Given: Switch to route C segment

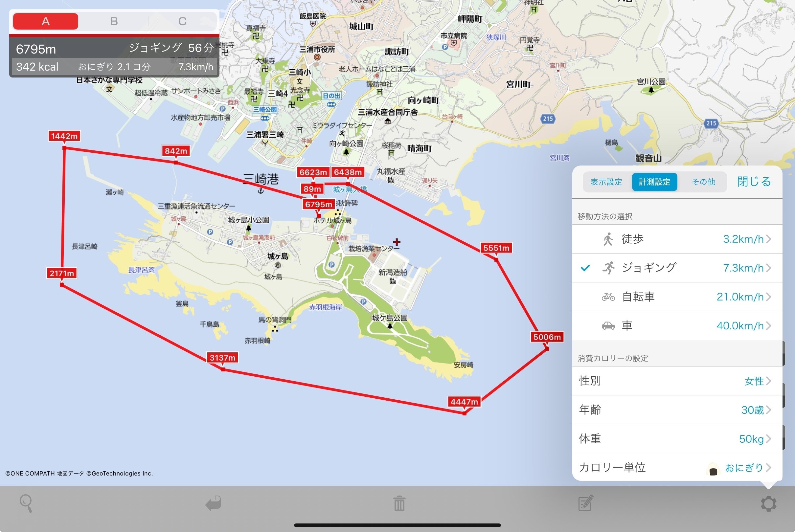Looking at the screenshot, I should (x=183, y=21).
